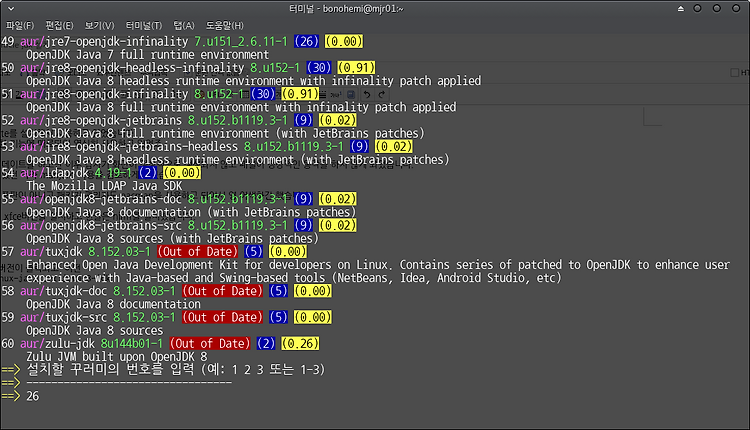Click Out of Date label on tuxjdk 8.152.03-1

(198, 252)
